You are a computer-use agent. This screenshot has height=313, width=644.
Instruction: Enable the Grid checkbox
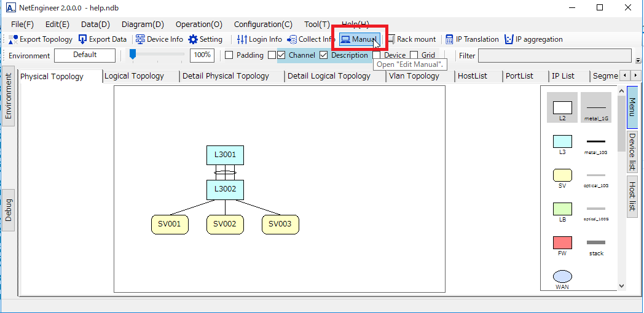point(414,55)
